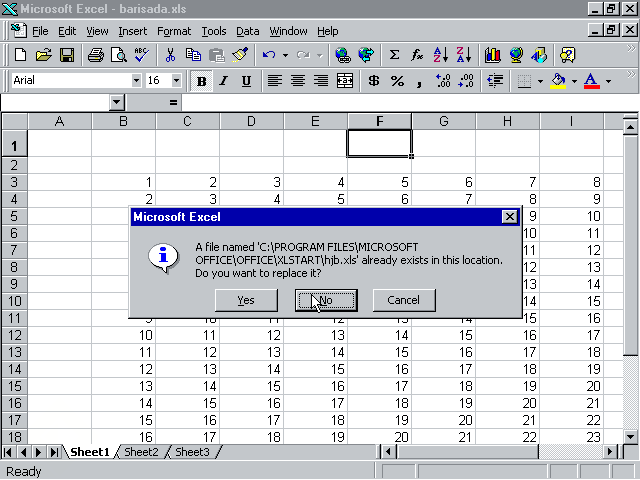The image size is (640, 480).
Task: Copy selection with Copy icon
Action: (193, 55)
